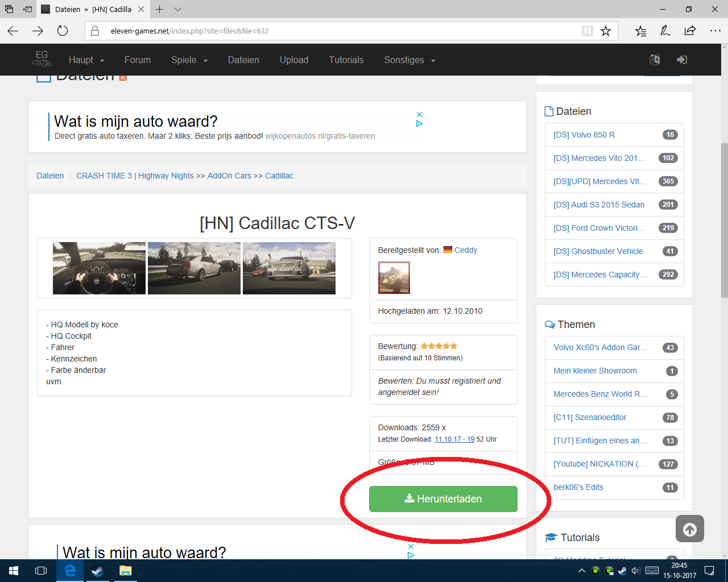Open uploader Ceddy's profile
Viewport: 728px width, 582px height.
click(466, 250)
